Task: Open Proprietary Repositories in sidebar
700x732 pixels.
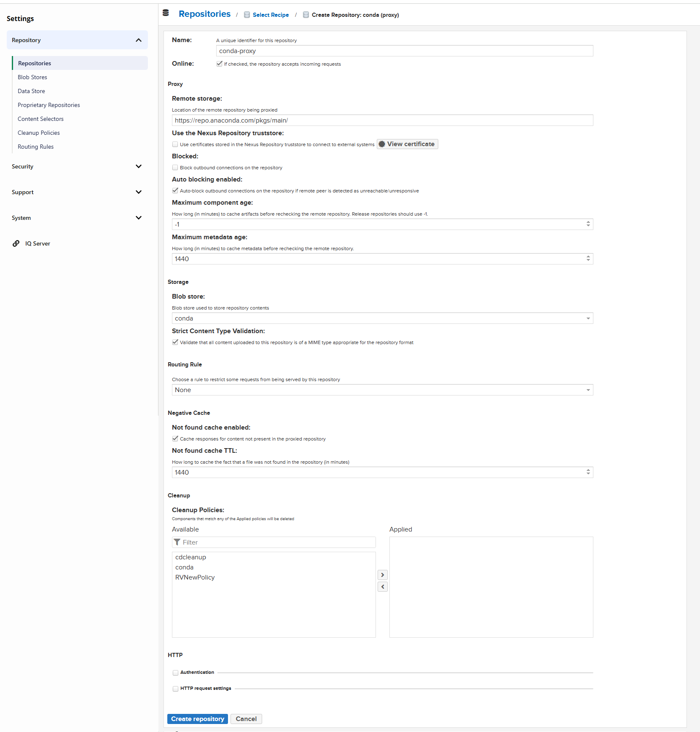Action: (x=49, y=105)
